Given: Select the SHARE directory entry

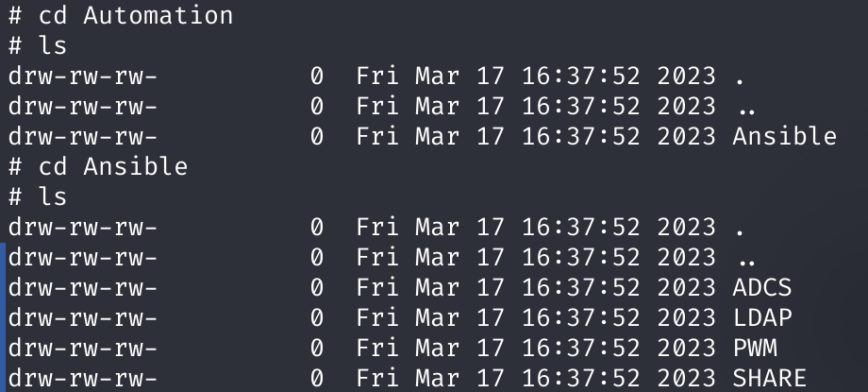Looking at the screenshot, I should pos(770,378).
